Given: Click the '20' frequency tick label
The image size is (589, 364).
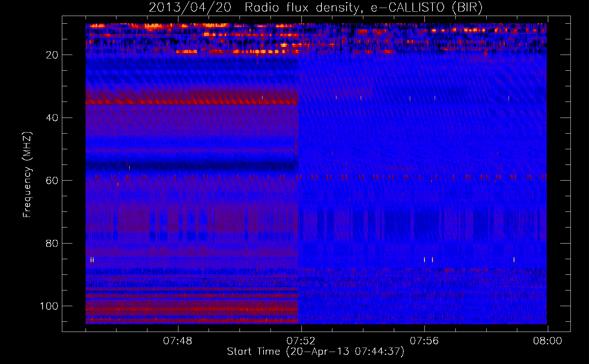Looking at the screenshot, I should click(x=52, y=55).
